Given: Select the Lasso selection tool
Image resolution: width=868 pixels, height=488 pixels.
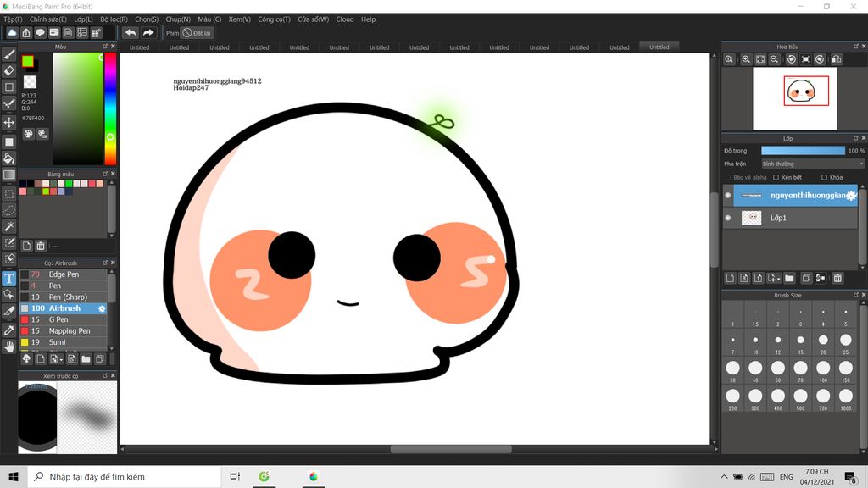Looking at the screenshot, I should coord(9,210).
